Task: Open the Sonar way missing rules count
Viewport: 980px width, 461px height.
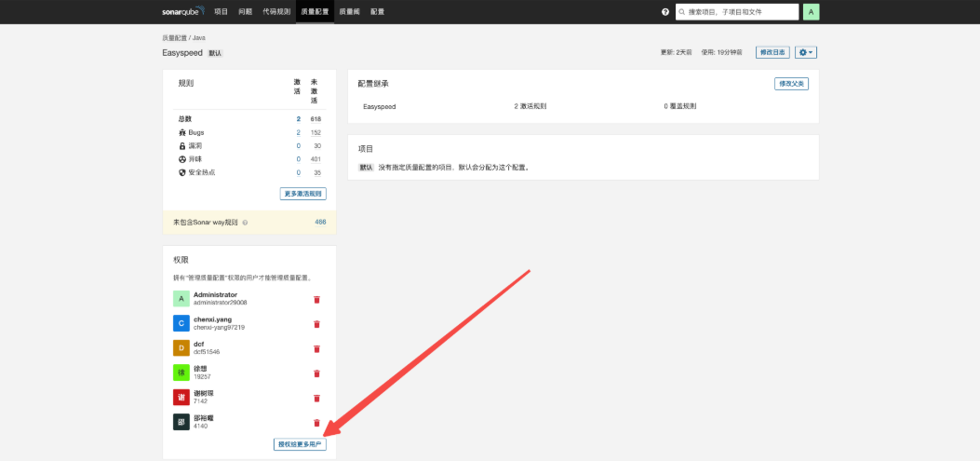Action: coord(321,222)
